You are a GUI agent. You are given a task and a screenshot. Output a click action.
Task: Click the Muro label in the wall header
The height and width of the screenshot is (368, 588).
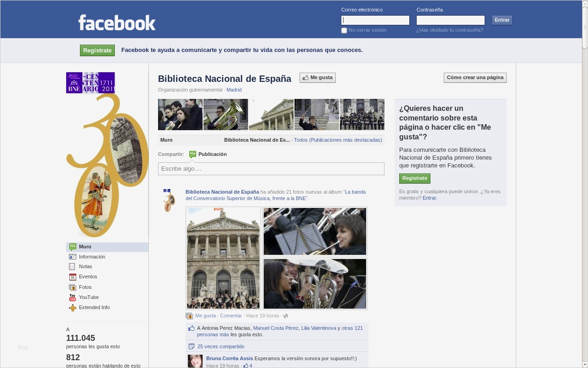tap(166, 140)
